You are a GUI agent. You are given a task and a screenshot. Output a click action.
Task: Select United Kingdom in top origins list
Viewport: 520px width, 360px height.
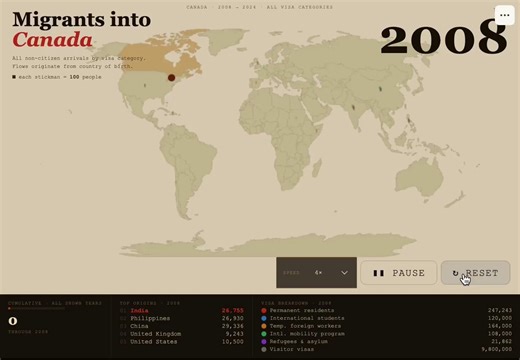pyautogui.click(x=182, y=334)
